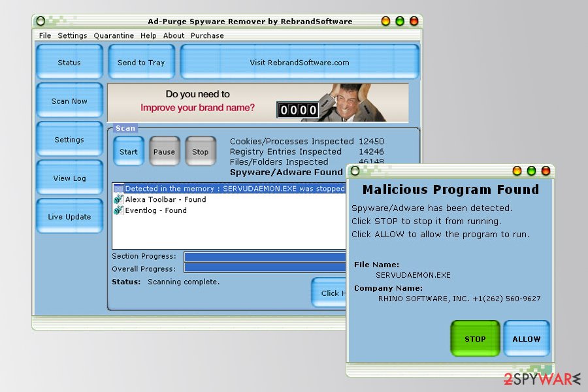This screenshot has height=392, width=588.
Task: Click the Alexa Toolbar spyware icon
Action: click(x=118, y=199)
